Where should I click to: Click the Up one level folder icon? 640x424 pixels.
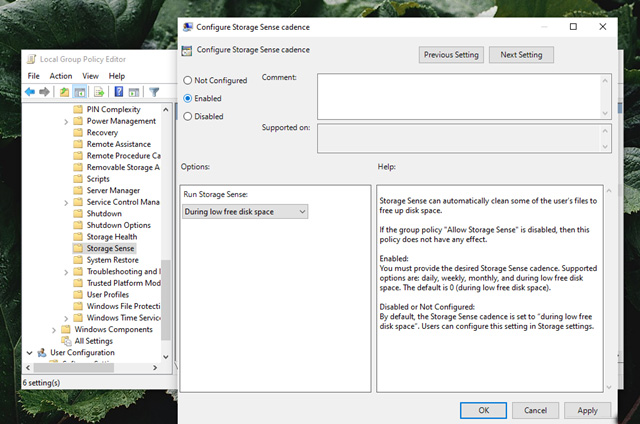click(66, 92)
